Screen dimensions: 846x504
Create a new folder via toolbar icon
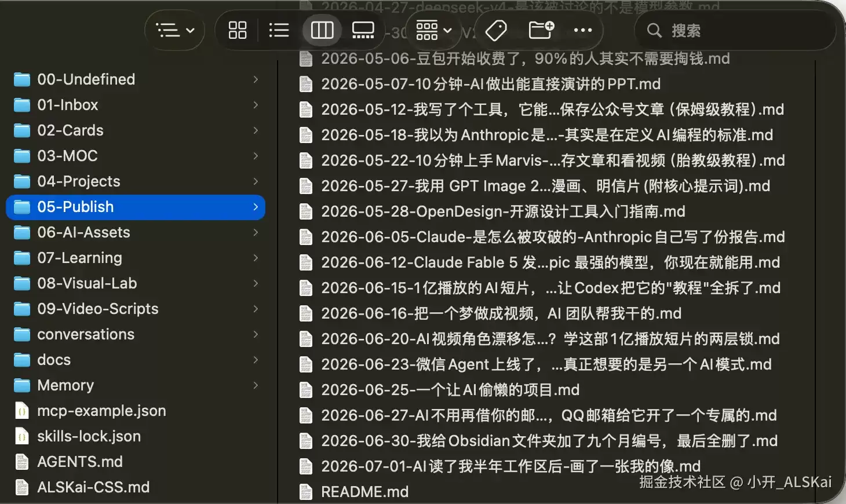click(541, 30)
